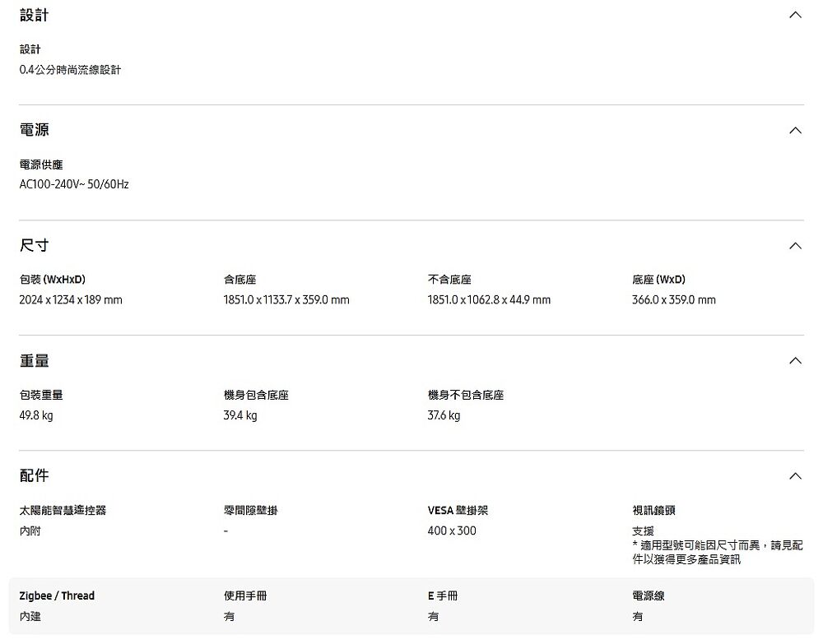Click the 適用型號可能因尺寸而異 footnote
The image size is (823, 644).
718,552
